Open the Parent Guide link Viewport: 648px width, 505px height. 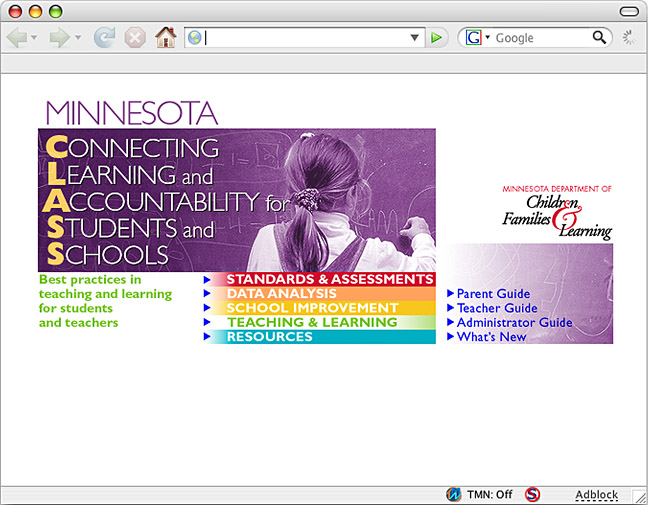[x=493, y=294]
